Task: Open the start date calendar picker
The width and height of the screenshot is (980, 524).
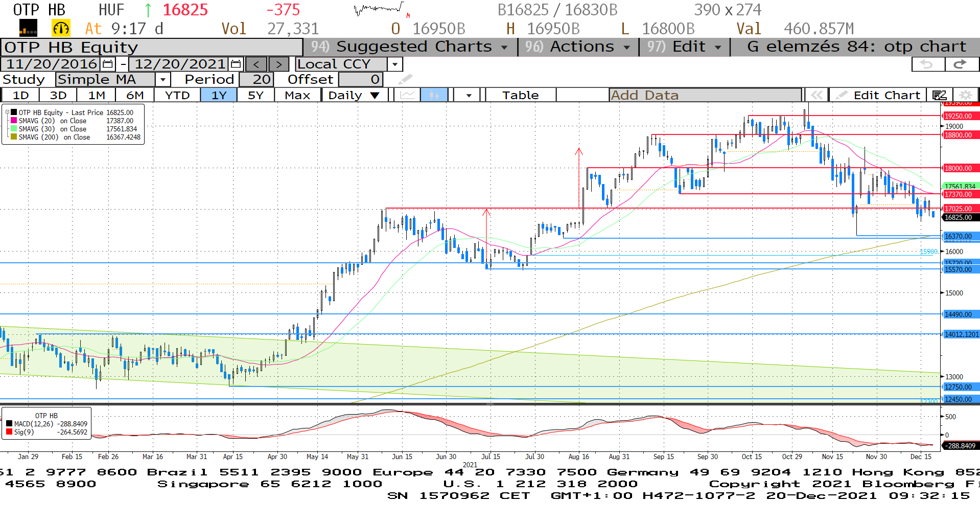Action: (108, 64)
